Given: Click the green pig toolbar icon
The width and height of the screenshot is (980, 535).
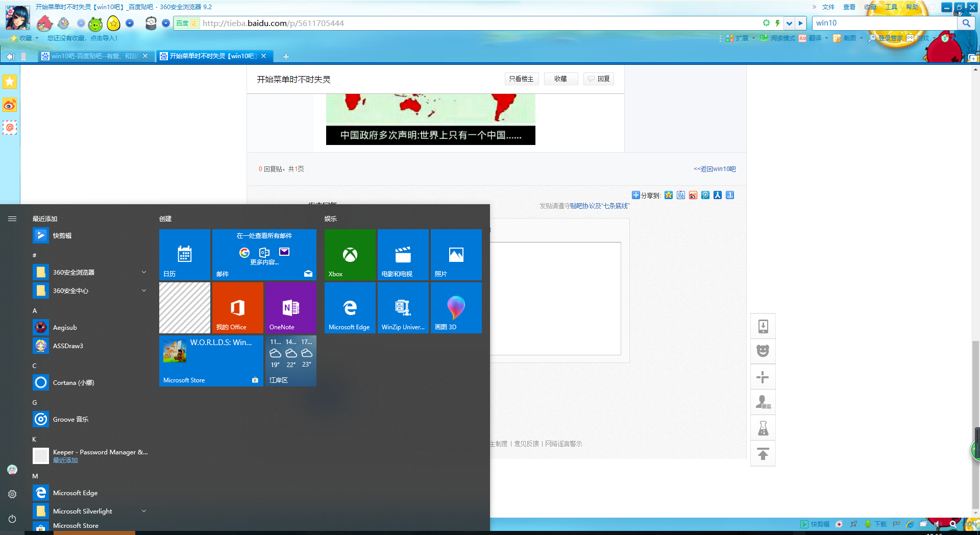Looking at the screenshot, I should 95,23.
